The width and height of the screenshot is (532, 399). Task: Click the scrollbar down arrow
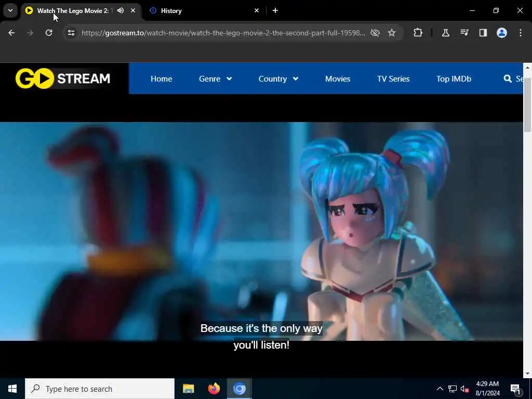click(x=527, y=374)
